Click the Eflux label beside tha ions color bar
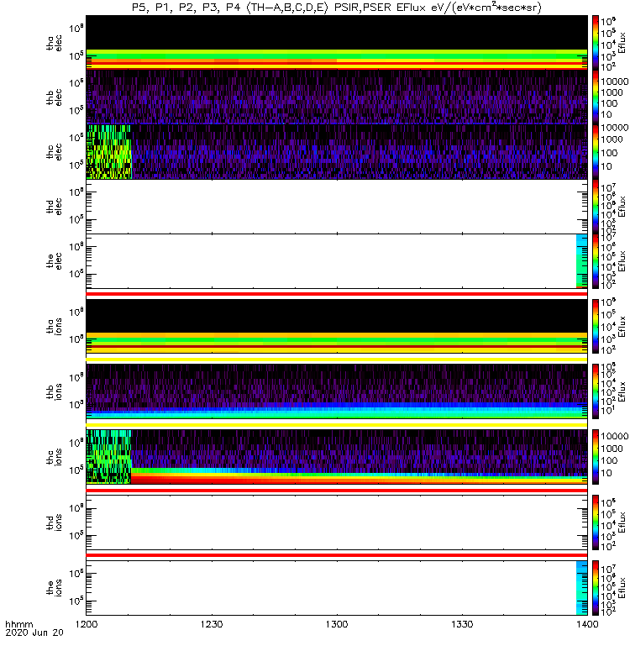Screen dimensions: 630x672 [622, 327]
